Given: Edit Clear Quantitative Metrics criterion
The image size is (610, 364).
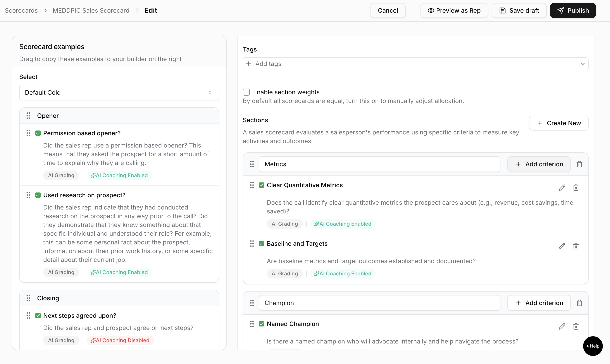Looking at the screenshot, I should (x=562, y=188).
